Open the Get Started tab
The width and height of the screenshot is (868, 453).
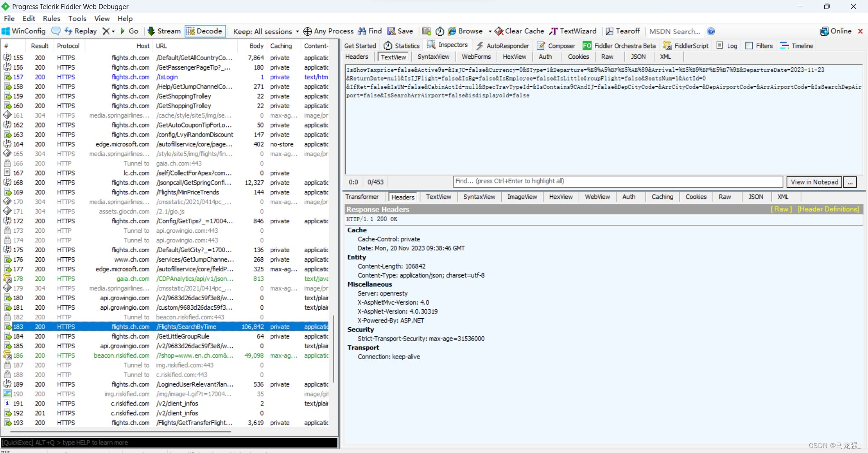tap(360, 46)
